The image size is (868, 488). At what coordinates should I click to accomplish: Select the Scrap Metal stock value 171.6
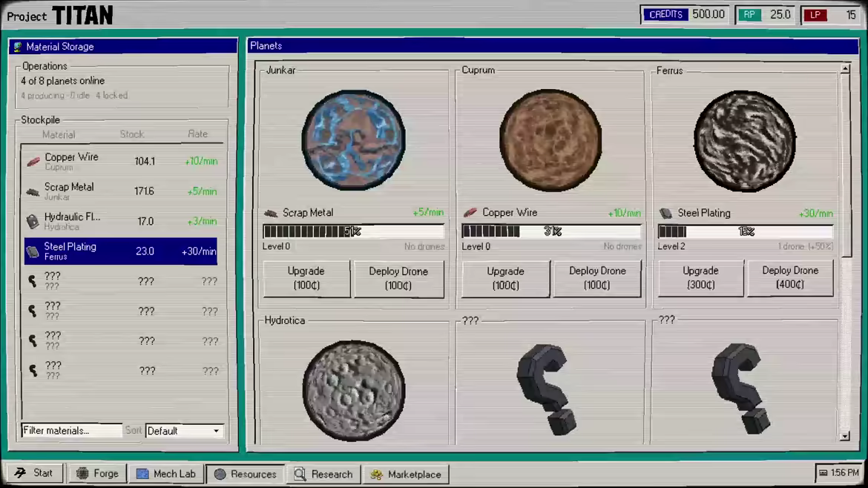pyautogui.click(x=144, y=191)
